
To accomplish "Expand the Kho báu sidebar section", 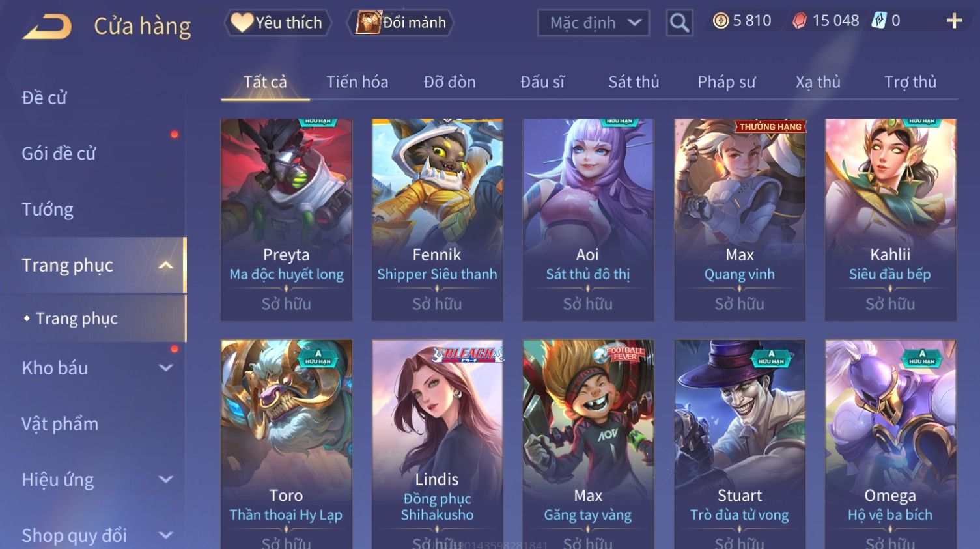I will 166,368.
